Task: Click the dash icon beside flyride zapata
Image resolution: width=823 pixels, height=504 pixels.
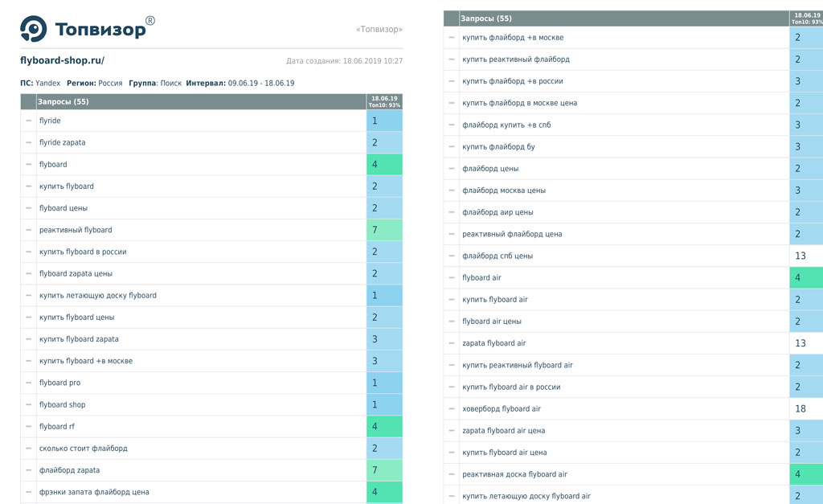Action: [29, 142]
